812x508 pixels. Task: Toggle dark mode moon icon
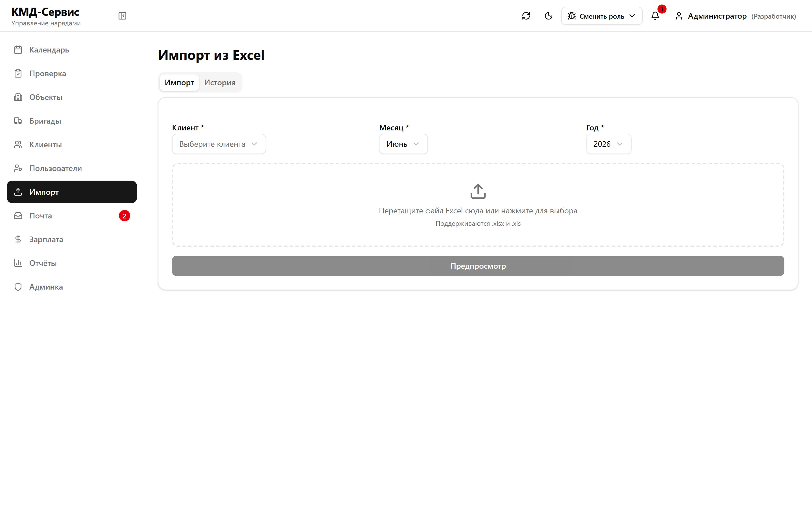(x=548, y=16)
